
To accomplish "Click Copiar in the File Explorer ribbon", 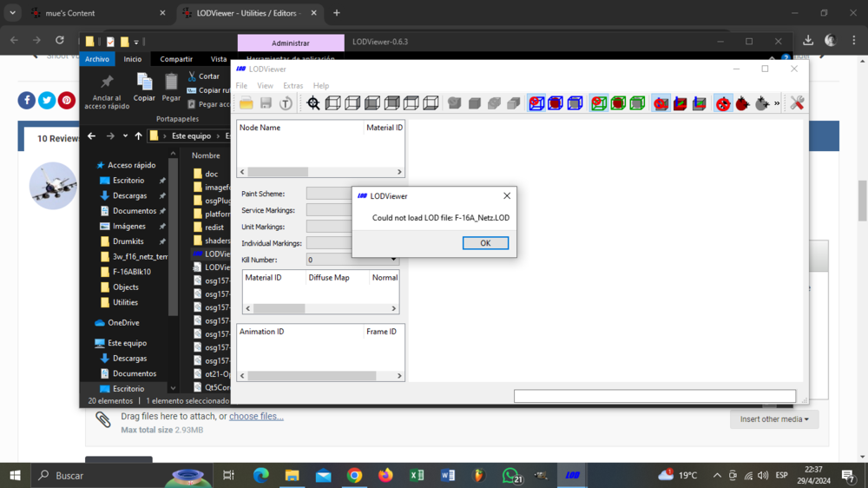I will pyautogui.click(x=144, y=88).
